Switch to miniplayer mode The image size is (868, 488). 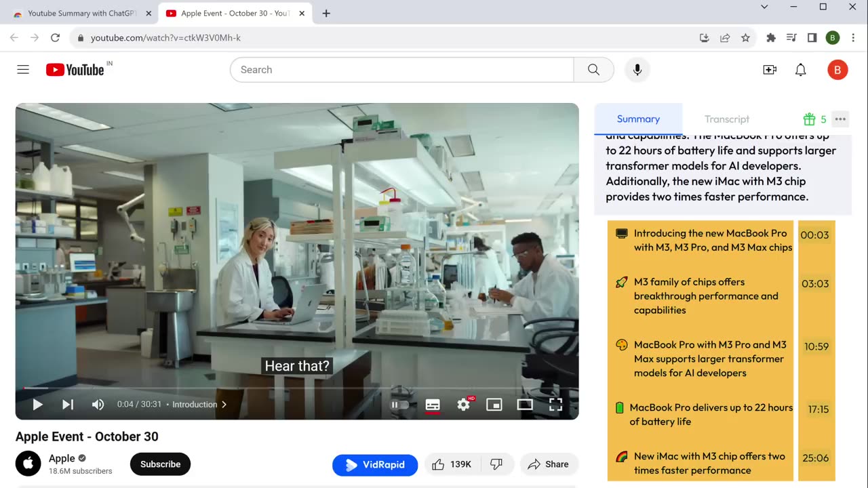click(494, 405)
